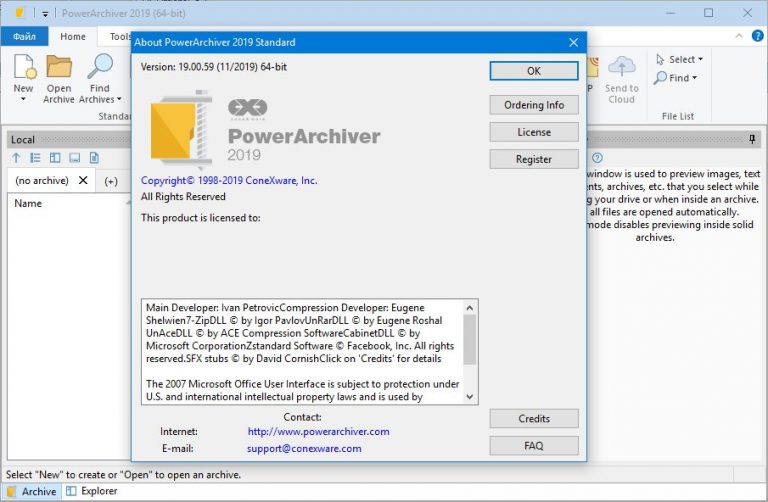Open the quick access toolbar dropdown arrow
768x502 pixels.
pos(45,14)
